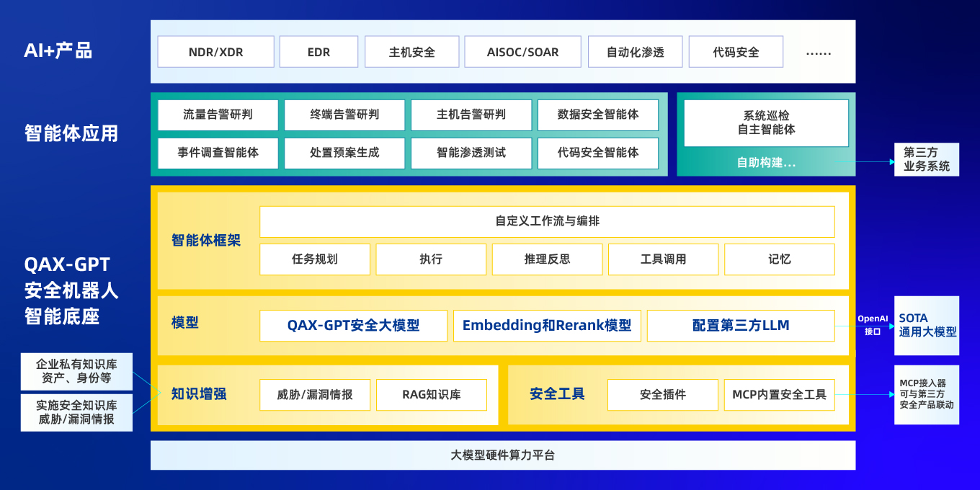Select the 第三方业务系统 box

click(x=927, y=159)
